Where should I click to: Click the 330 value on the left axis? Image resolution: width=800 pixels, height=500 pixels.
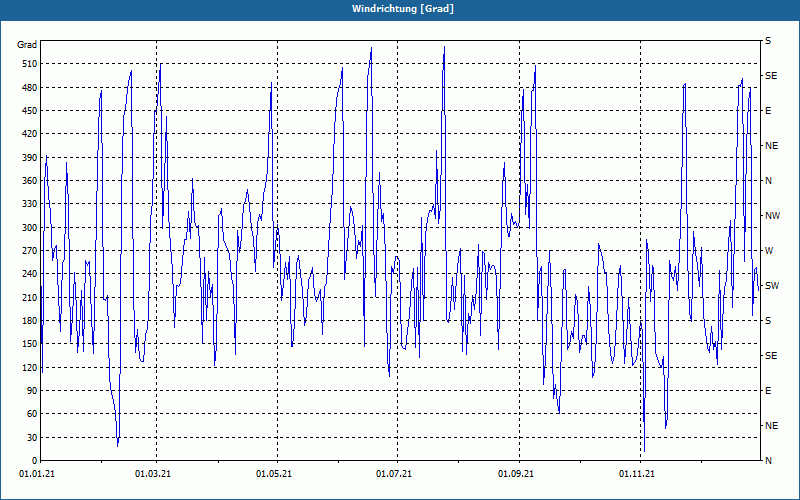(x=30, y=204)
